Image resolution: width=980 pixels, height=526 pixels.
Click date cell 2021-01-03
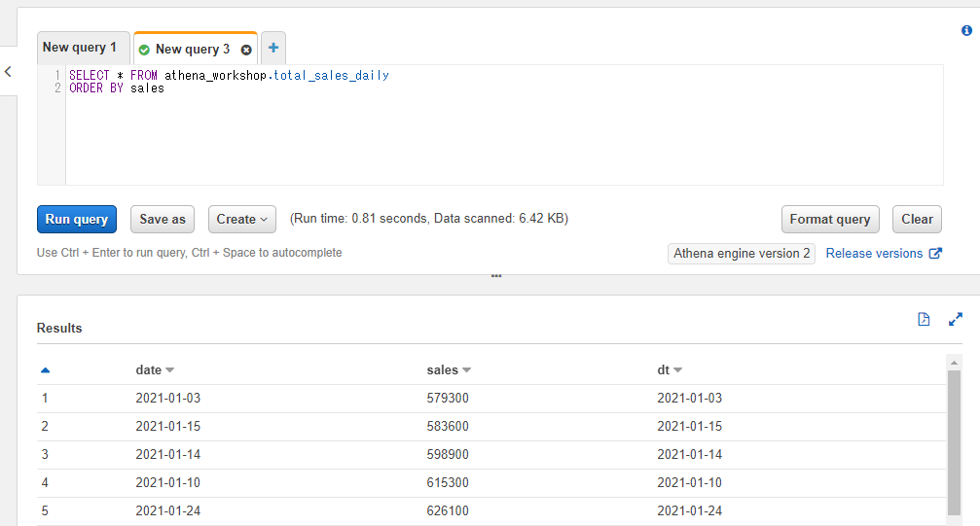click(x=168, y=398)
